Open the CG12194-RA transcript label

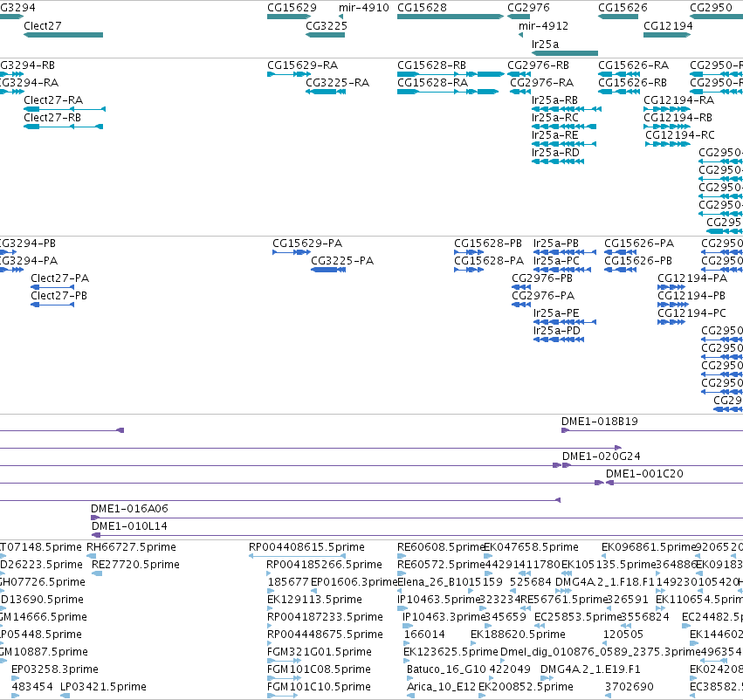(x=678, y=100)
